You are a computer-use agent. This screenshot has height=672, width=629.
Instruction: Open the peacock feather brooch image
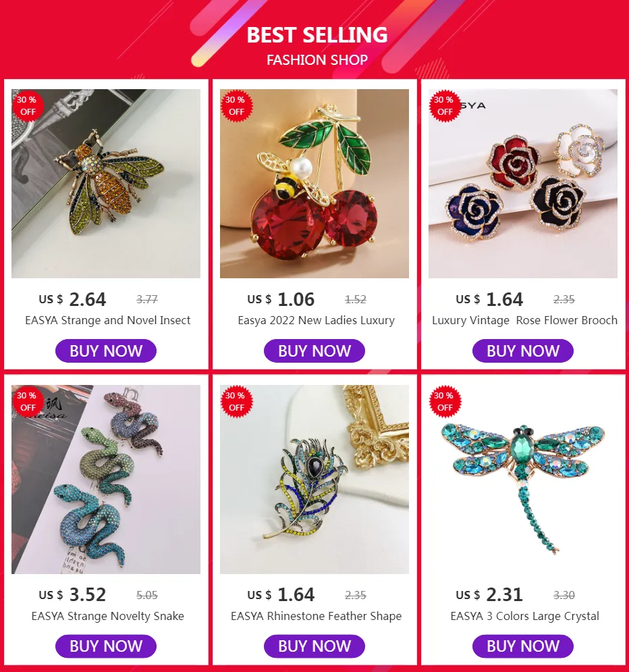314,479
